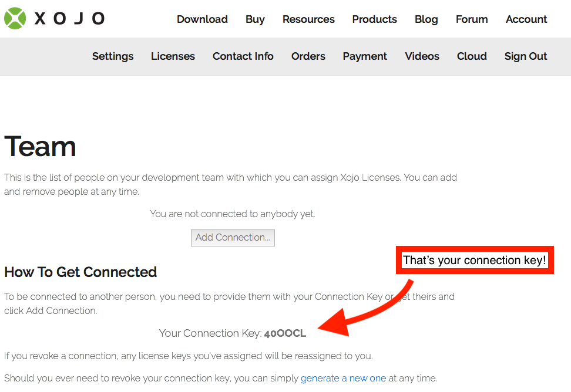This screenshot has width=571, height=392.
Task: Switch to the Licenses tab
Action: (x=173, y=56)
